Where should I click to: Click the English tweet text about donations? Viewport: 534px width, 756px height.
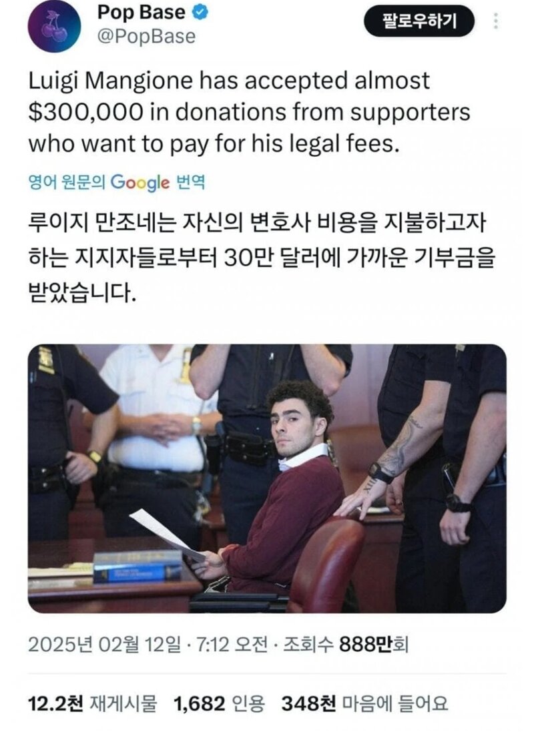[x=250, y=112]
